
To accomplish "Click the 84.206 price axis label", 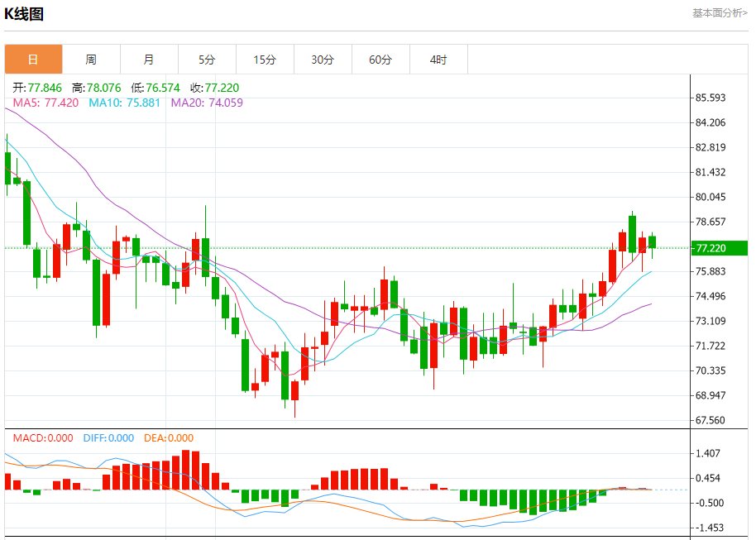I will point(711,122).
